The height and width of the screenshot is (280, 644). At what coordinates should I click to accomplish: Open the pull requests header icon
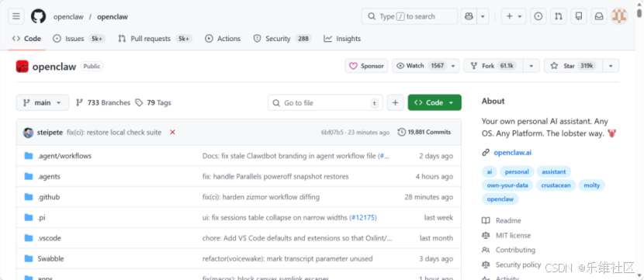[x=559, y=16]
